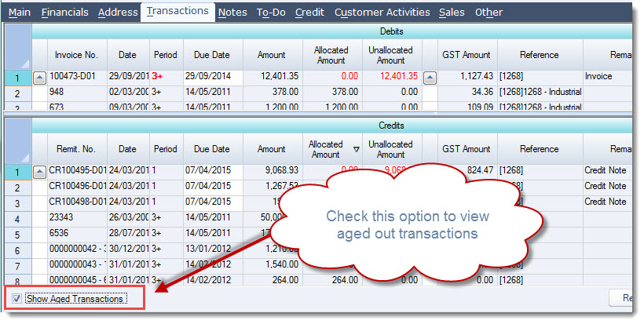Select invoice number 948 cell

pos(77,92)
